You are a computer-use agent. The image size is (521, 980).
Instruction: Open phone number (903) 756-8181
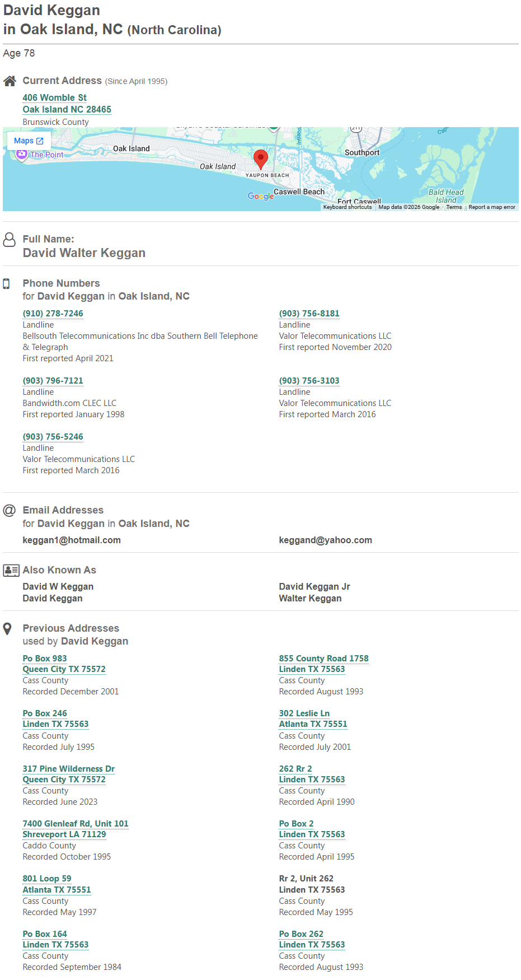(x=309, y=314)
